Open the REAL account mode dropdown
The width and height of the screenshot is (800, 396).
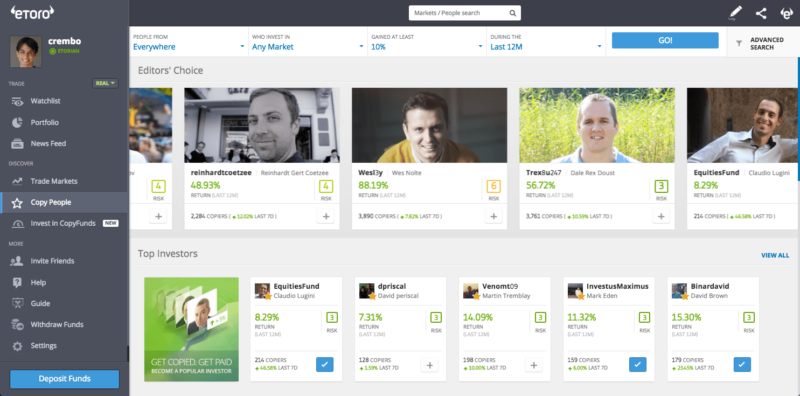pos(106,83)
